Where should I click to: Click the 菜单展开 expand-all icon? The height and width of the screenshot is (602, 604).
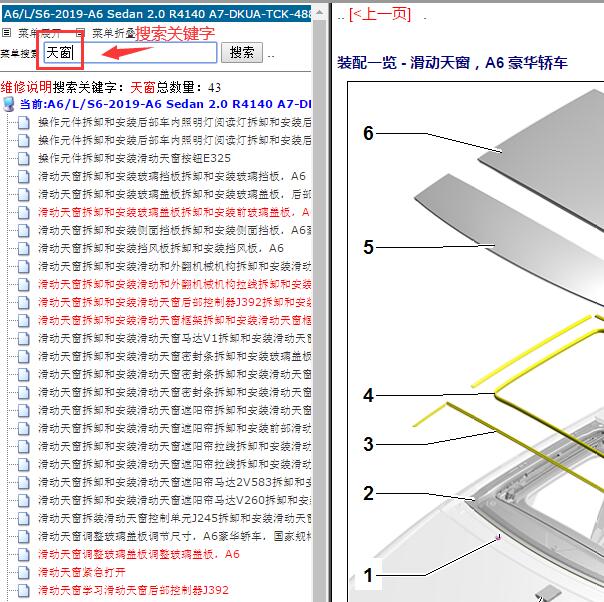(x=7, y=33)
